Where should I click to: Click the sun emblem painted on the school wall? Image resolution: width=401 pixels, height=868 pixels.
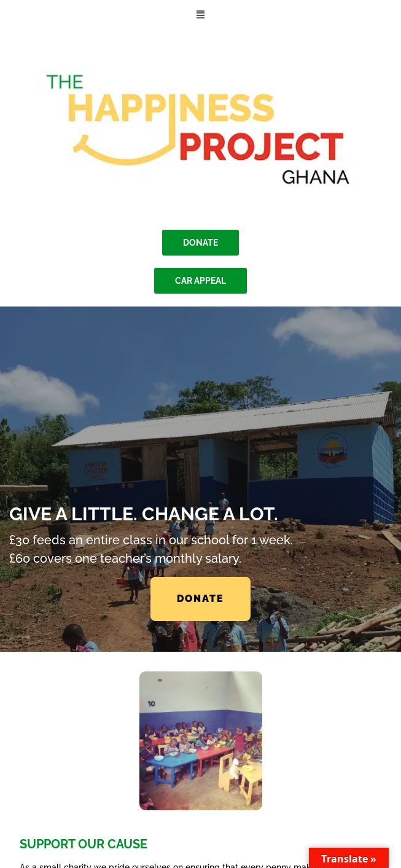pos(332,451)
